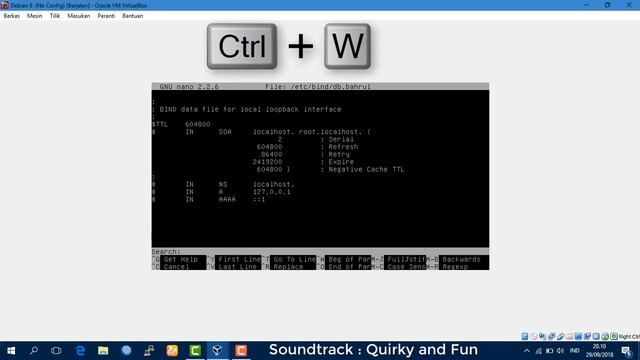This screenshot has width=640, height=360.
Task: Open the Tilik menu
Action: (x=55, y=16)
